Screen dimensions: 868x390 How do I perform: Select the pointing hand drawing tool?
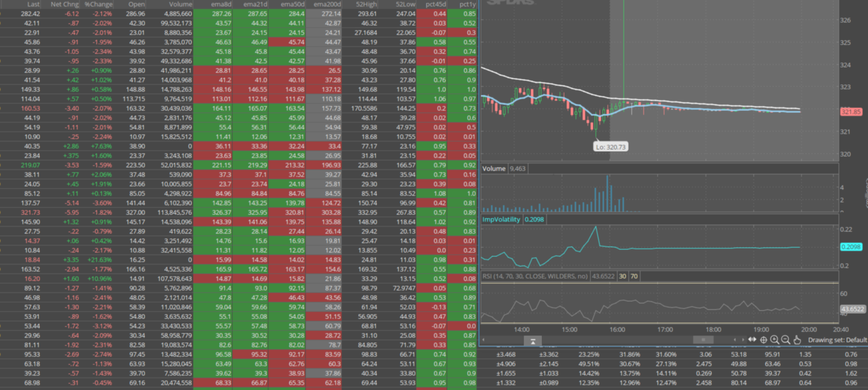pyautogui.click(x=797, y=340)
